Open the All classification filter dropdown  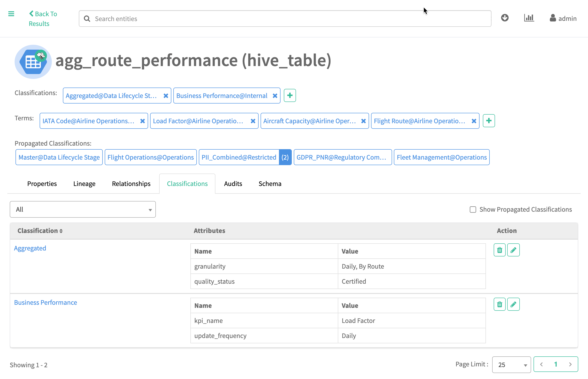83,209
